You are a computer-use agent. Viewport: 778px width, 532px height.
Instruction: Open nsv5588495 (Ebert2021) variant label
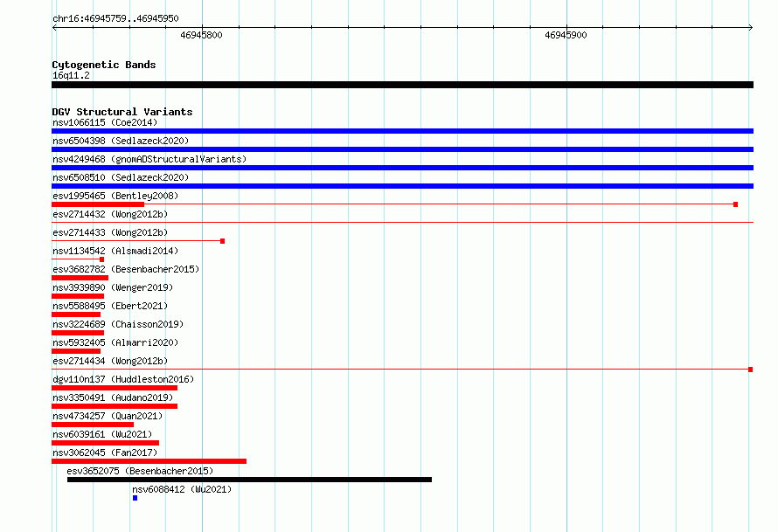[x=110, y=306]
